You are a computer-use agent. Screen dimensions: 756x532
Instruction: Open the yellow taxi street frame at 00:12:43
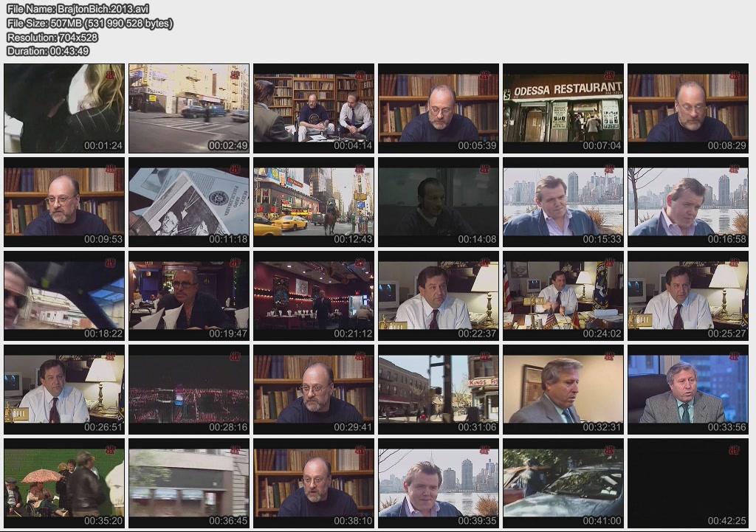(x=314, y=201)
